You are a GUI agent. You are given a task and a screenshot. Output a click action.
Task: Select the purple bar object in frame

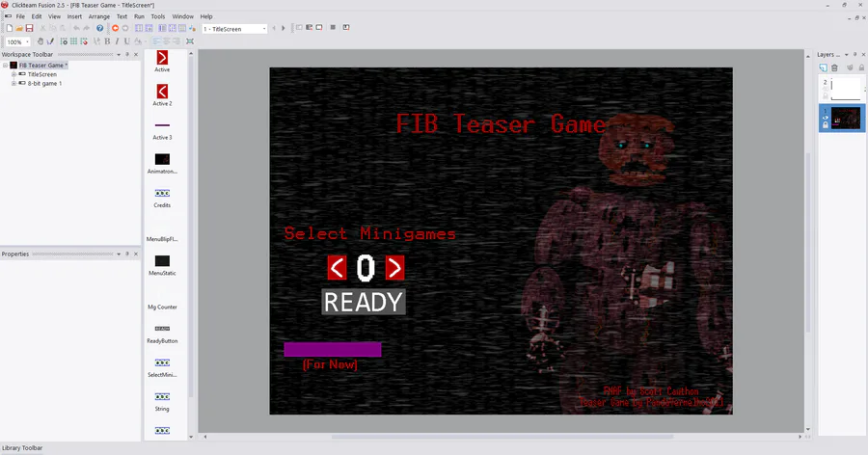pos(333,349)
